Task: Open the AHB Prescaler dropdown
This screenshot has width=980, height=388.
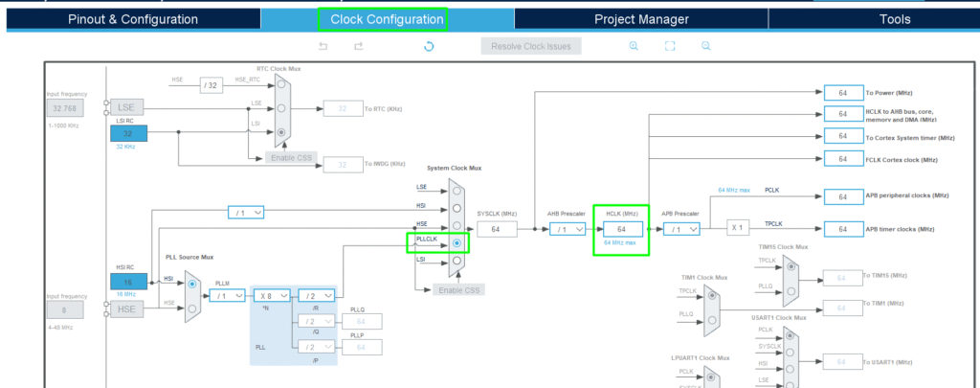Action: click(568, 230)
